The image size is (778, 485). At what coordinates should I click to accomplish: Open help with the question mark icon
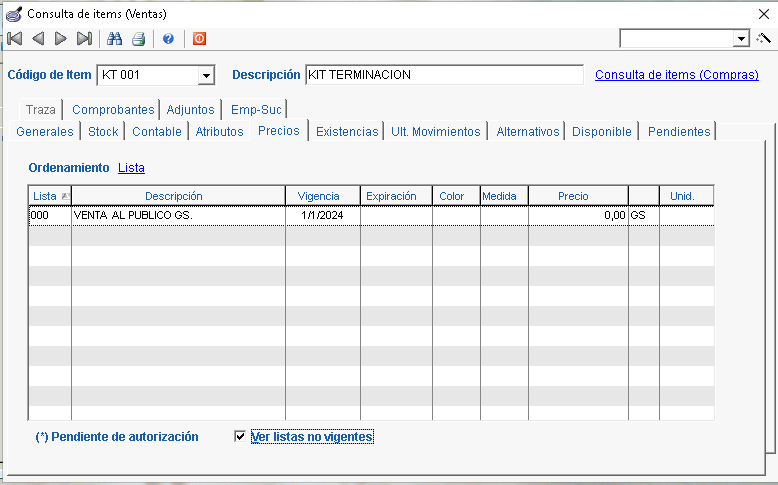pyautogui.click(x=168, y=39)
